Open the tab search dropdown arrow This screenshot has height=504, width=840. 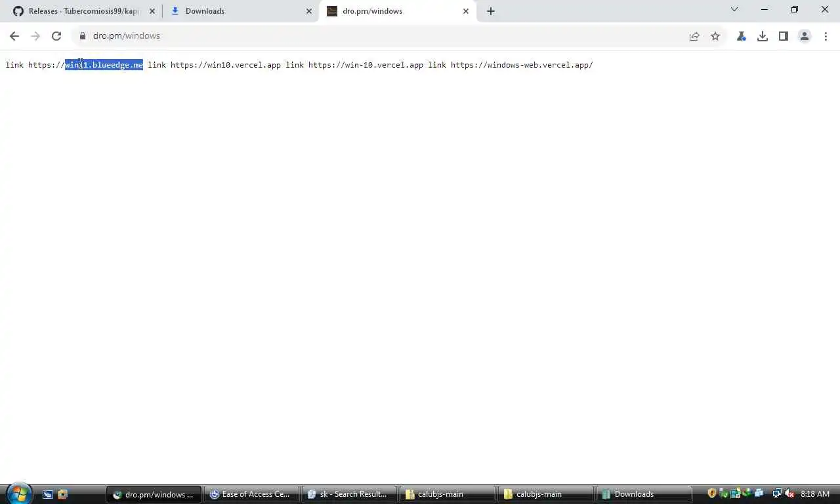click(734, 10)
